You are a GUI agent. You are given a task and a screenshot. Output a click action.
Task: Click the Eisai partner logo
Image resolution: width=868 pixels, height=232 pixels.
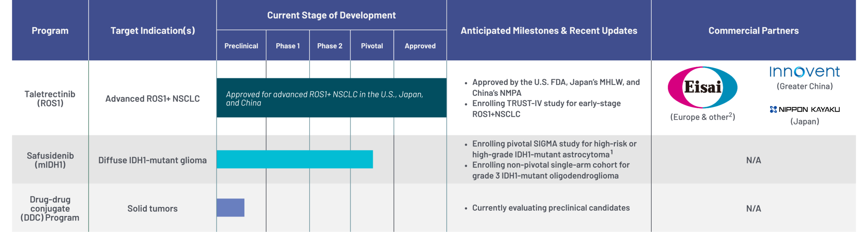[702, 87]
